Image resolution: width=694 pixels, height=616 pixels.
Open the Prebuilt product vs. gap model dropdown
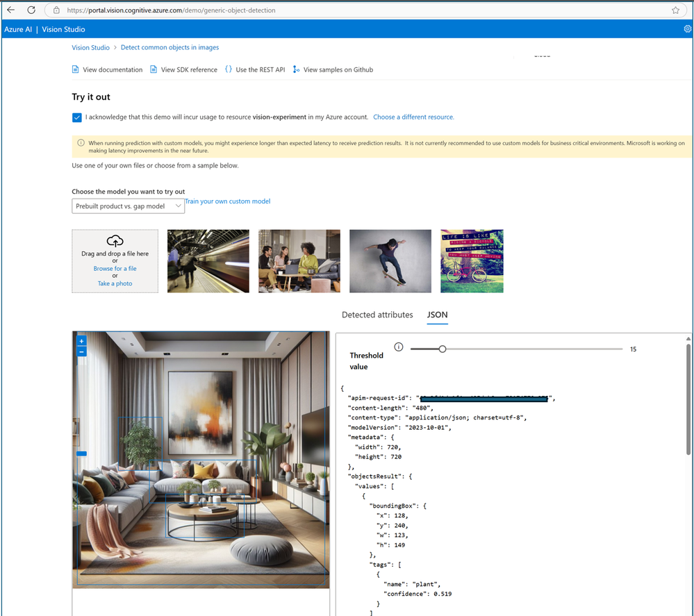tap(129, 206)
